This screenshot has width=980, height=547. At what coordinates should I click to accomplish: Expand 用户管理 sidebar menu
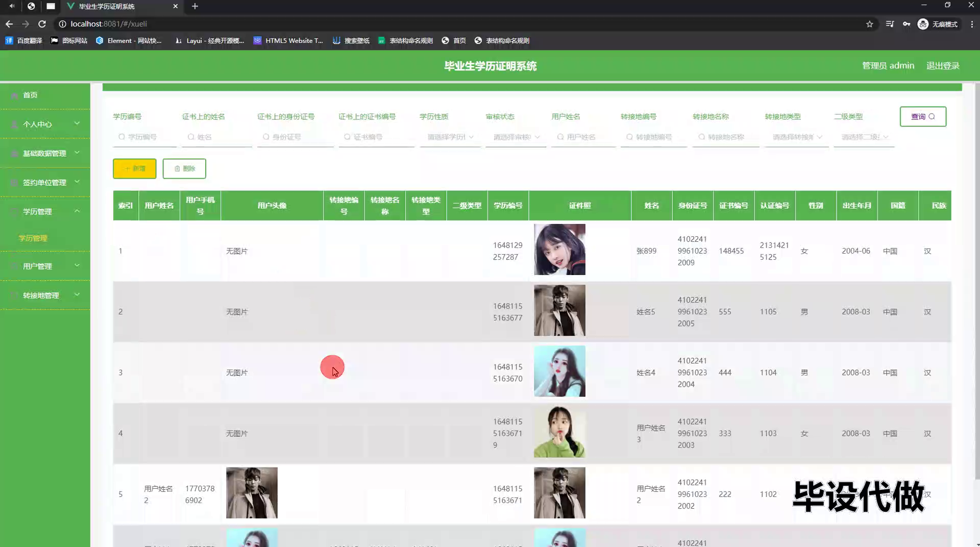pos(45,266)
